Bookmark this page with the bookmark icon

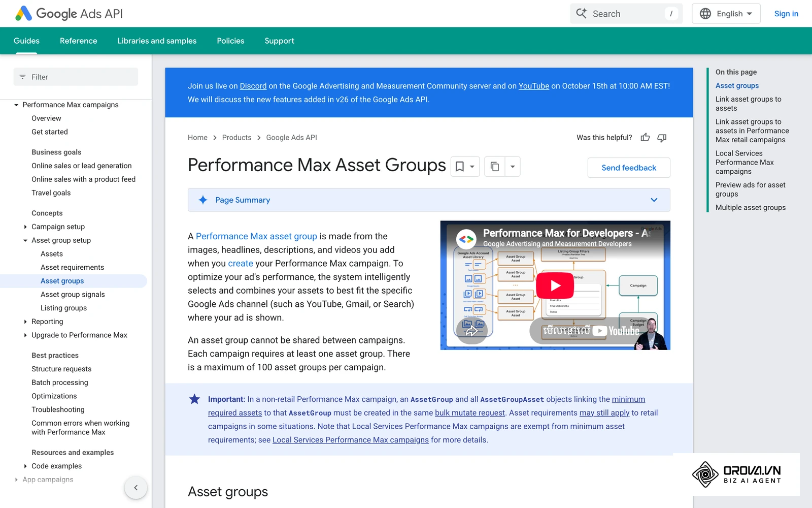point(460,167)
